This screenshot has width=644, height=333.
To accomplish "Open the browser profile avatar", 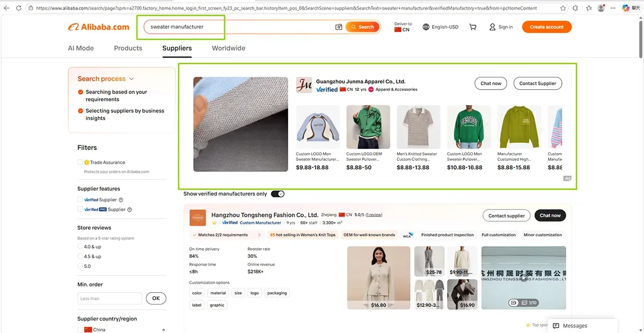I will coord(601,9).
